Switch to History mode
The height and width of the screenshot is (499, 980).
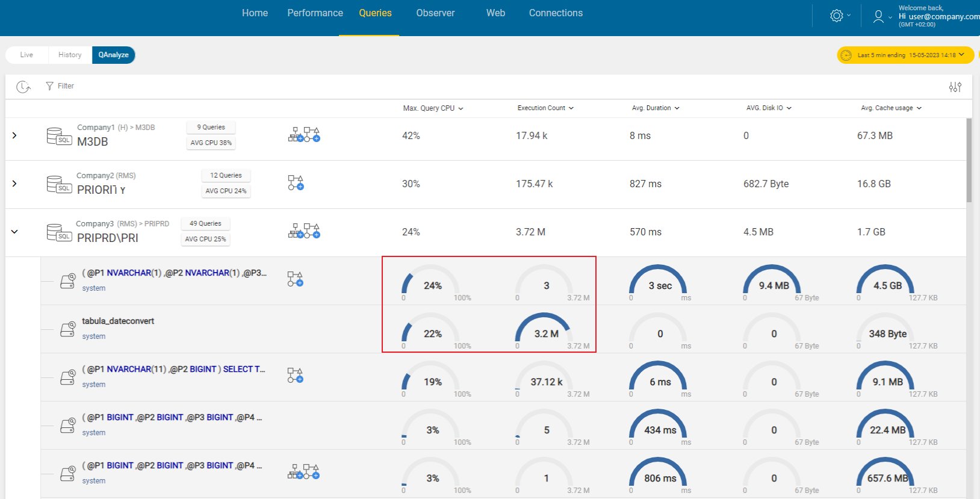click(70, 55)
